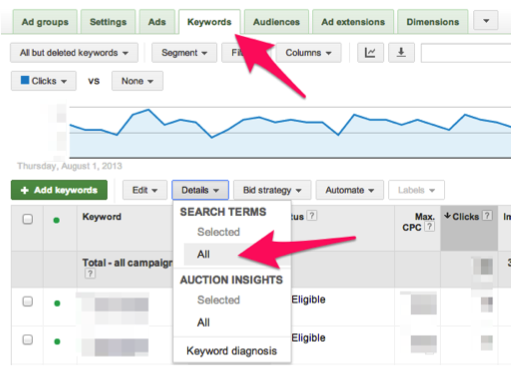Collapse the Details dropdown
The width and height of the screenshot is (512, 366).
[x=200, y=190]
